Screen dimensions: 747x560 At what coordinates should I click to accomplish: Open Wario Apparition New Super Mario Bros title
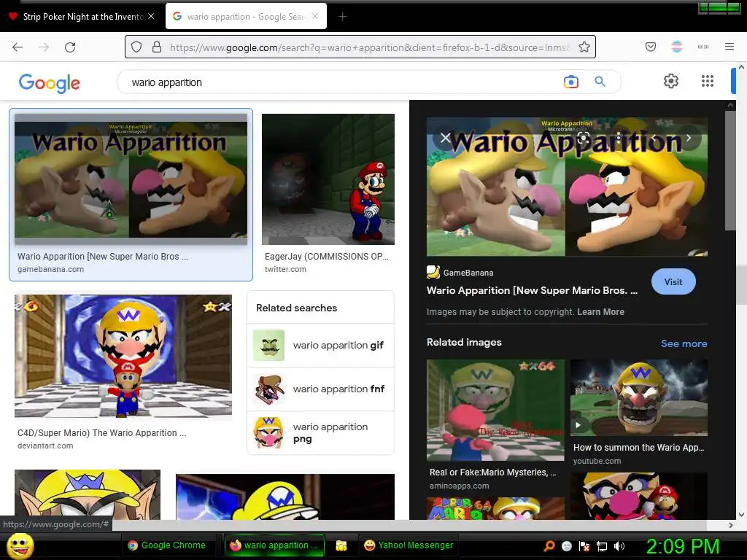(x=532, y=290)
